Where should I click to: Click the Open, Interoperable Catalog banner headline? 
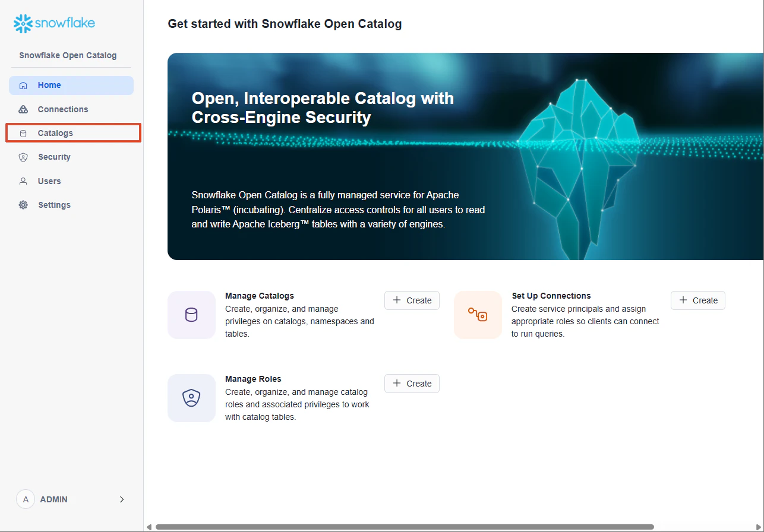pos(323,107)
